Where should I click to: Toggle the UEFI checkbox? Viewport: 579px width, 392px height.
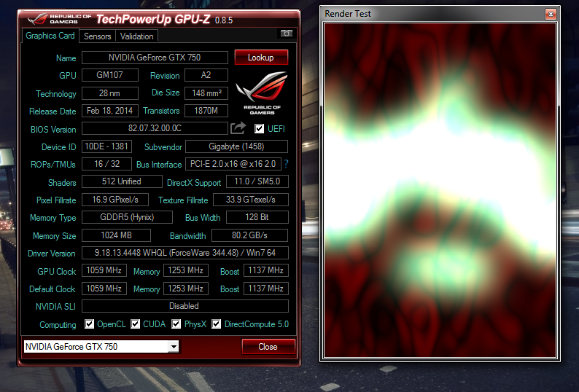click(259, 128)
